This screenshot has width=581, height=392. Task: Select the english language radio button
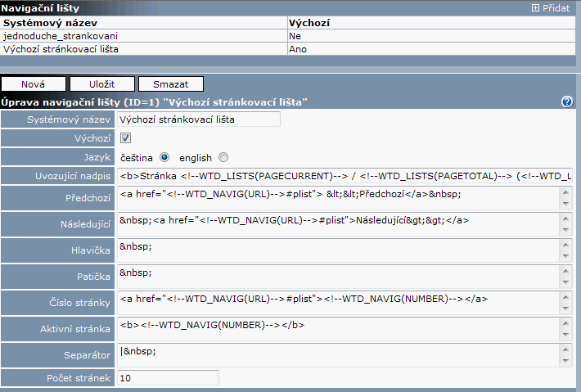(223, 157)
